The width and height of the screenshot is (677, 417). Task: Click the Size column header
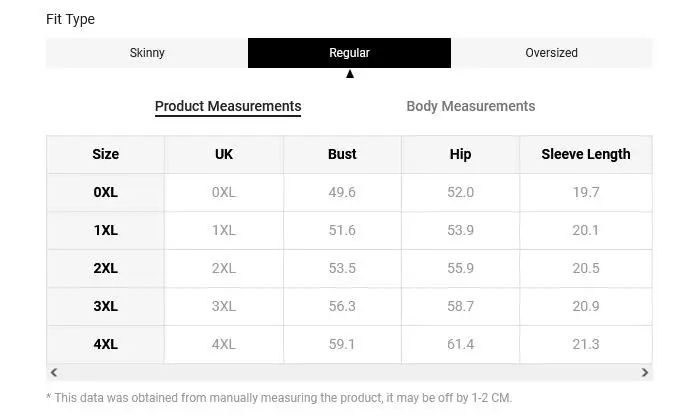(105, 155)
